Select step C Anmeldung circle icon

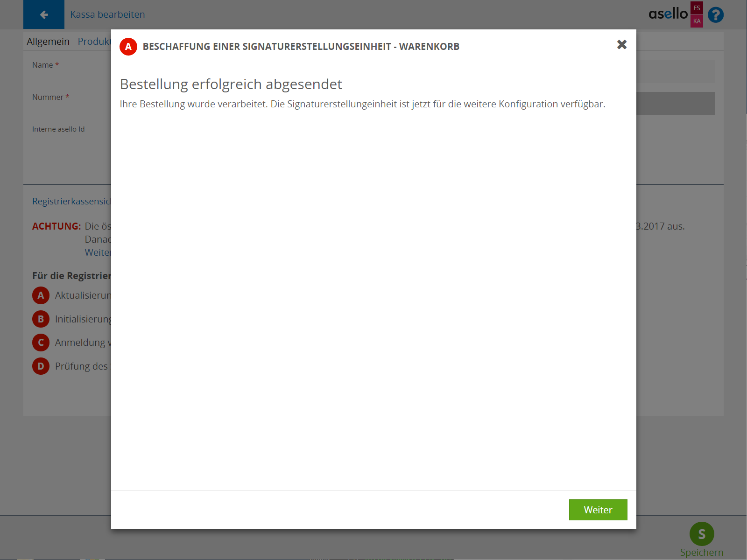click(x=41, y=343)
